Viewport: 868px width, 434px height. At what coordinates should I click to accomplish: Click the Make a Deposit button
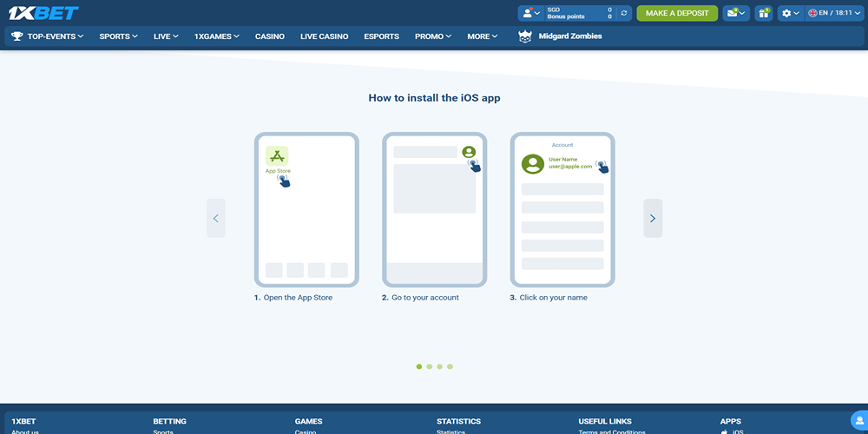677,13
